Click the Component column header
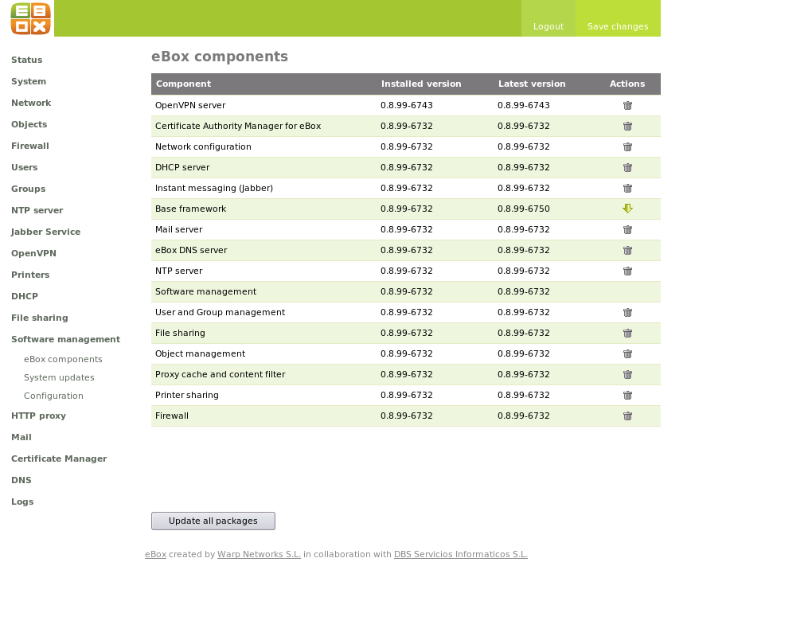Image resolution: width=812 pixels, height=644 pixels. point(183,84)
